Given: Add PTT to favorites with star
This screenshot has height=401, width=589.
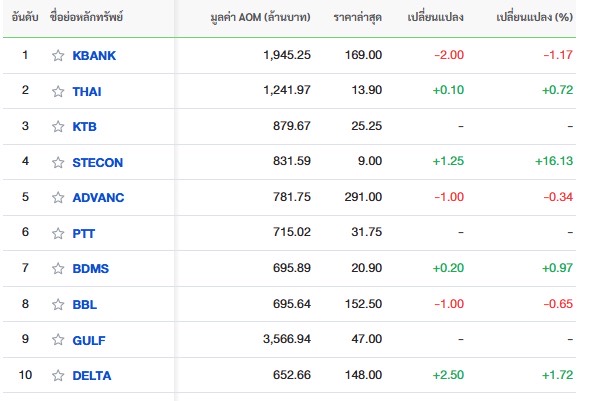Looking at the screenshot, I should click(x=58, y=233).
